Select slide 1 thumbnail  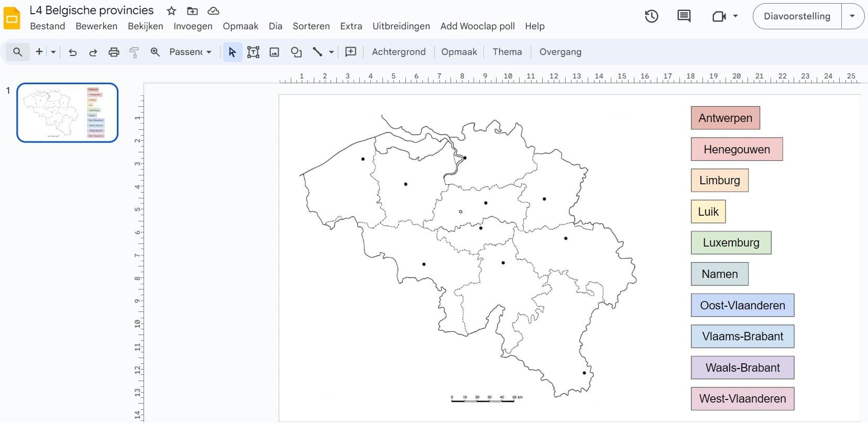(x=68, y=113)
